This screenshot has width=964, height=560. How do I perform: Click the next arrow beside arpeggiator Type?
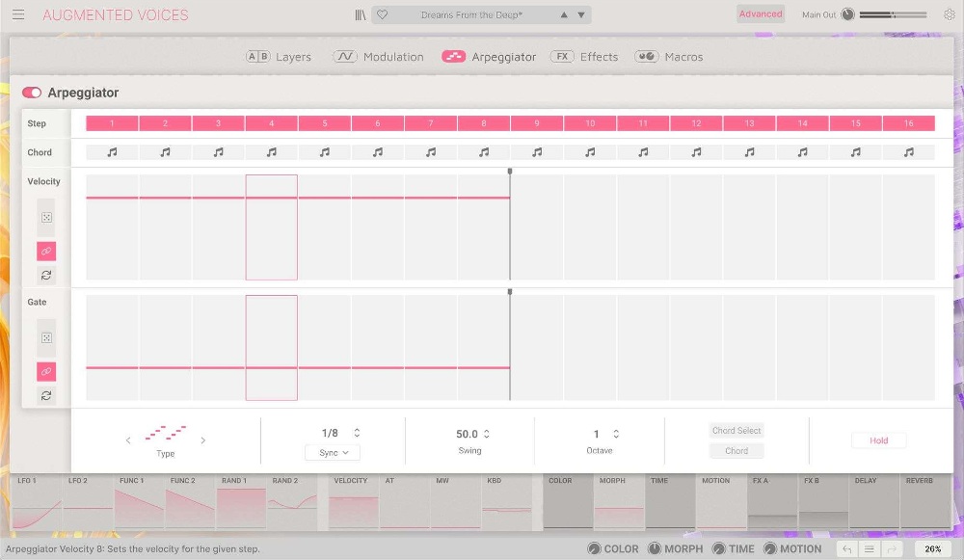(x=203, y=440)
